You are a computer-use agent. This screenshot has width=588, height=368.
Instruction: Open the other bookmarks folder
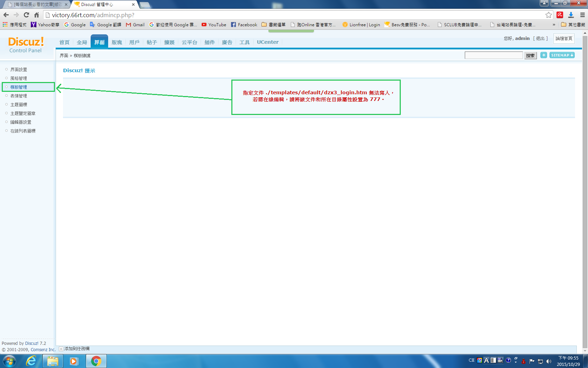click(573, 25)
